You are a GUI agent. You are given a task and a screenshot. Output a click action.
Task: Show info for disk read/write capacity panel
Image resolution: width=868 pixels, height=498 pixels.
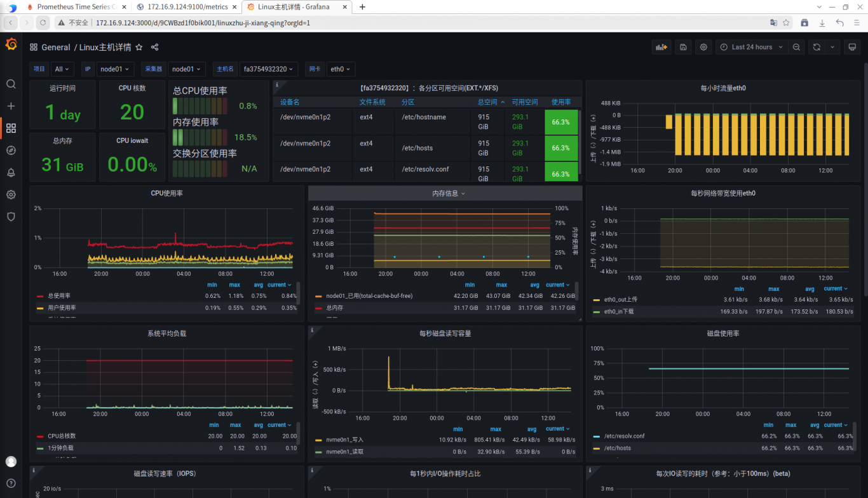tap(312, 330)
